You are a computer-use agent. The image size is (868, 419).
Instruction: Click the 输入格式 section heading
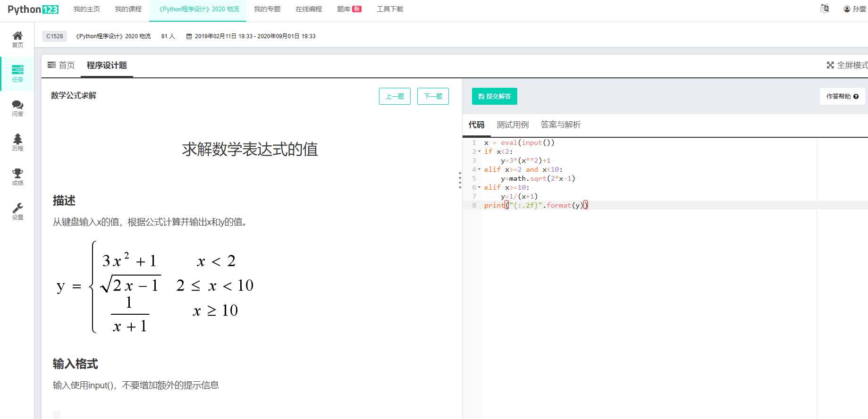(76, 364)
